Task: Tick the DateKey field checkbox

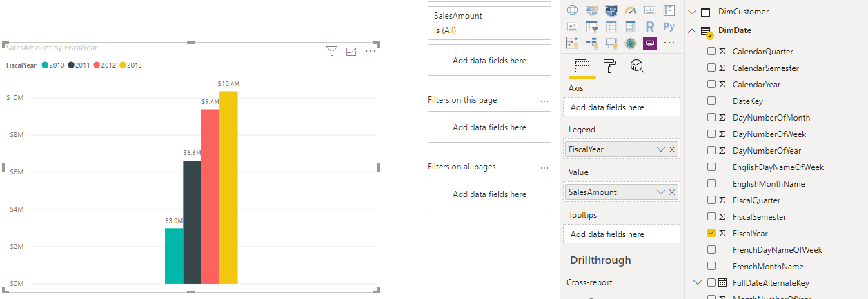Action: pyautogui.click(x=711, y=101)
